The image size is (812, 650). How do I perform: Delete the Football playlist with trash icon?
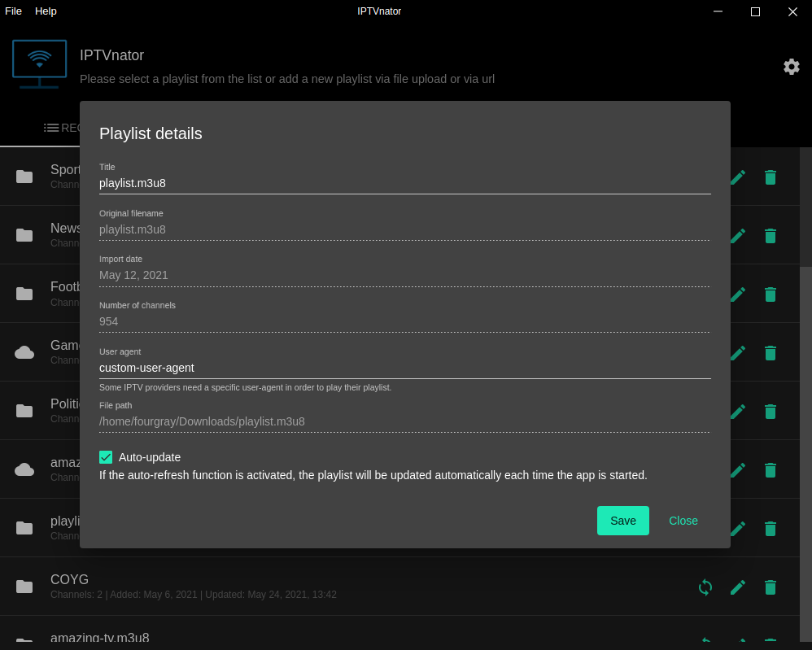pos(770,294)
